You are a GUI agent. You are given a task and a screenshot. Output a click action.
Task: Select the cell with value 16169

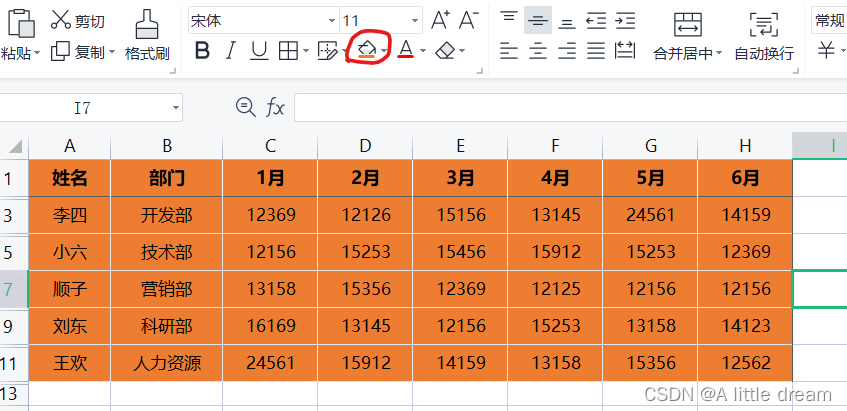(x=270, y=326)
